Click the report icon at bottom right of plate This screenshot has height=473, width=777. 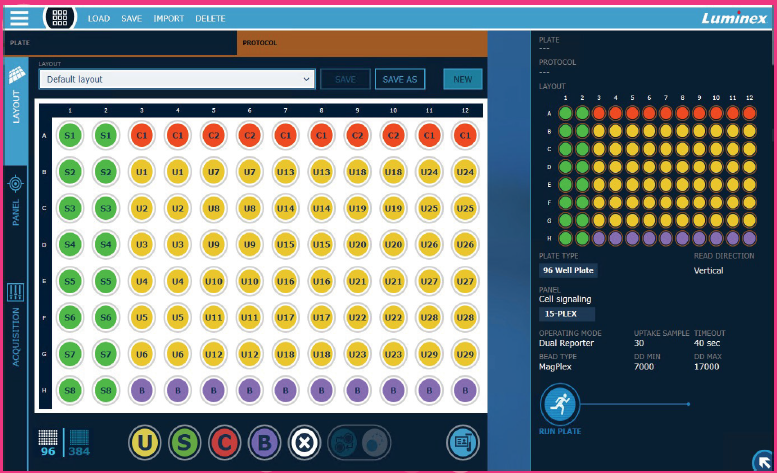pos(463,442)
